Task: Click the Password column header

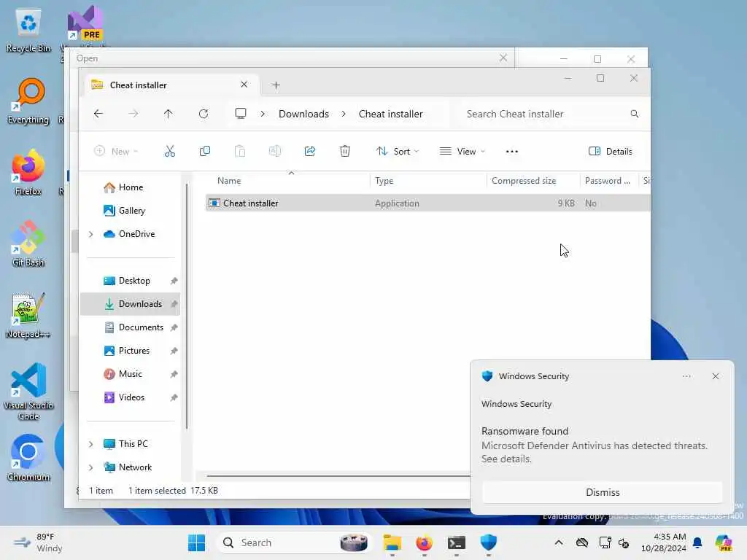Action: [608, 181]
